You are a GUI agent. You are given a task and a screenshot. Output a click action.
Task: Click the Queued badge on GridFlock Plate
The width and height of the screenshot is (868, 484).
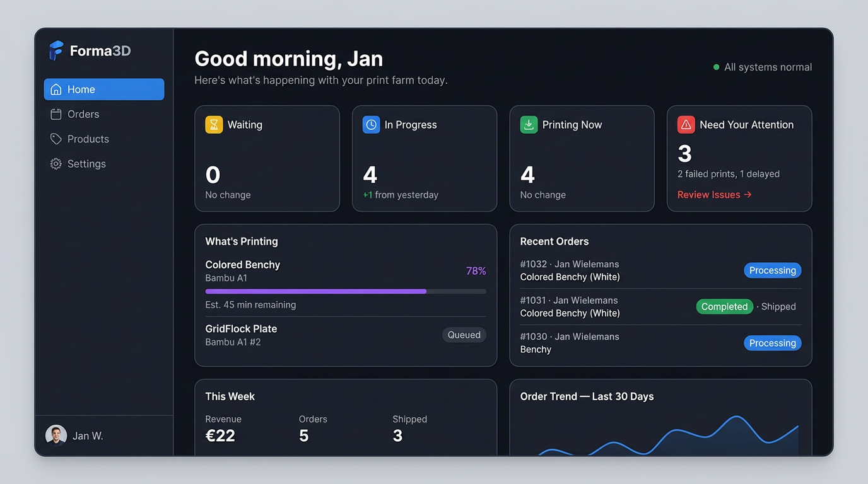click(x=464, y=335)
